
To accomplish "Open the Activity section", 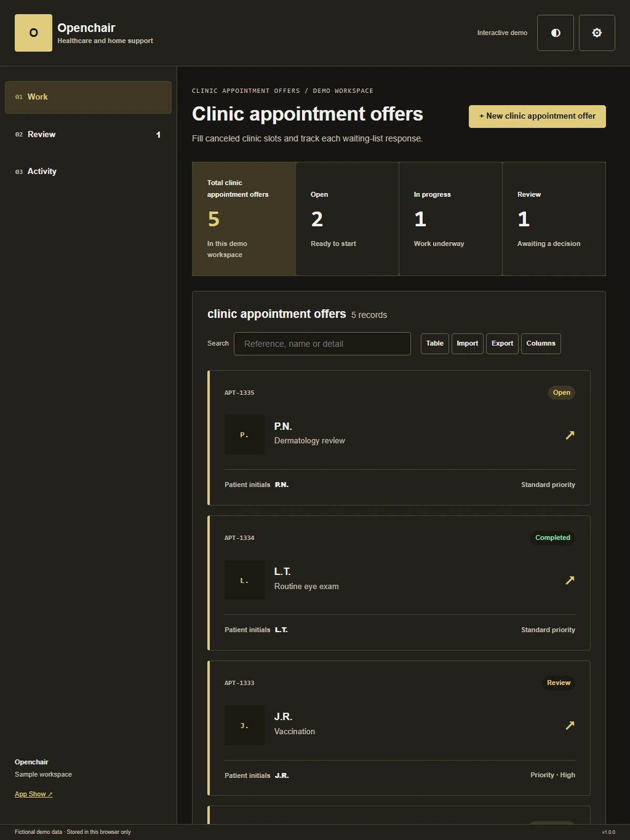I will pyautogui.click(x=88, y=172).
